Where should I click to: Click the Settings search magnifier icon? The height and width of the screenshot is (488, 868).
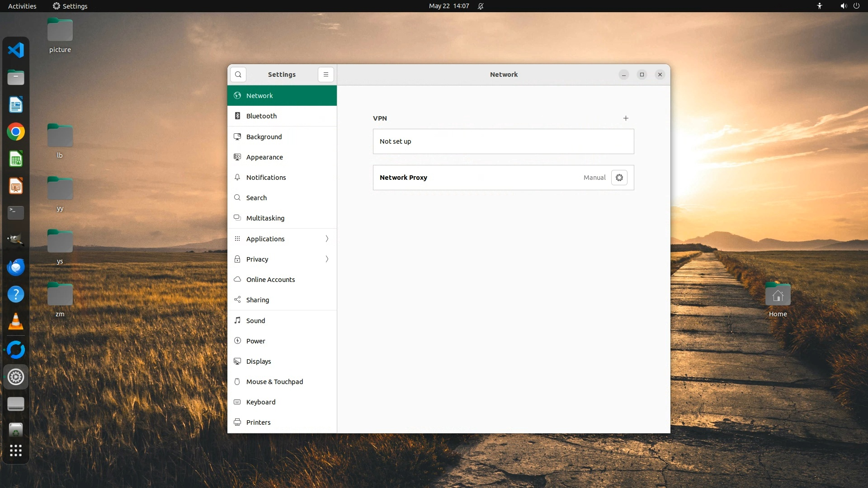pyautogui.click(x=238, y=75)
